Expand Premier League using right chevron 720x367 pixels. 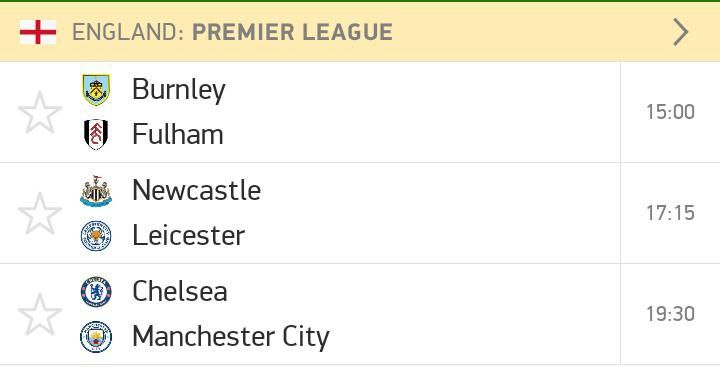tap(681, 32)
